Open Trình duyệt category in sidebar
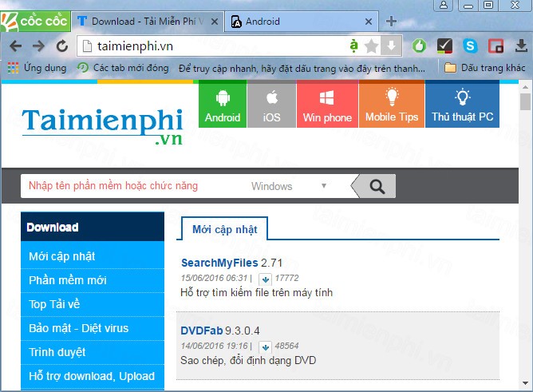 93,352
